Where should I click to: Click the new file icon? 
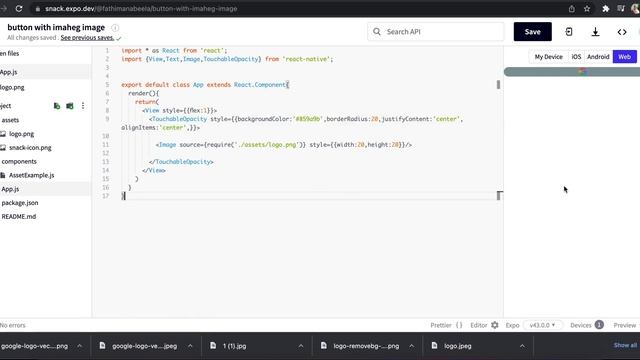coord(57,106)
